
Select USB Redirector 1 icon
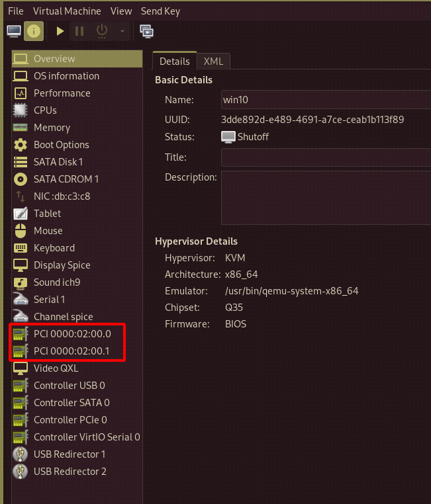click(x=21, y=454)
